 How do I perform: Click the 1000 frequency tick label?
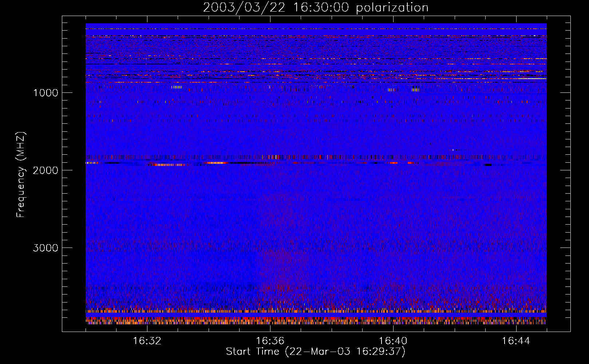(46, 93)
